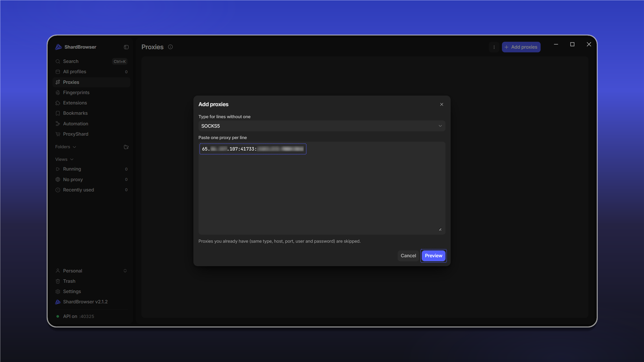This screenshot has height=362, width=644.
Task: Open the Search field in sidebar
Action: [x=91, y=61]
